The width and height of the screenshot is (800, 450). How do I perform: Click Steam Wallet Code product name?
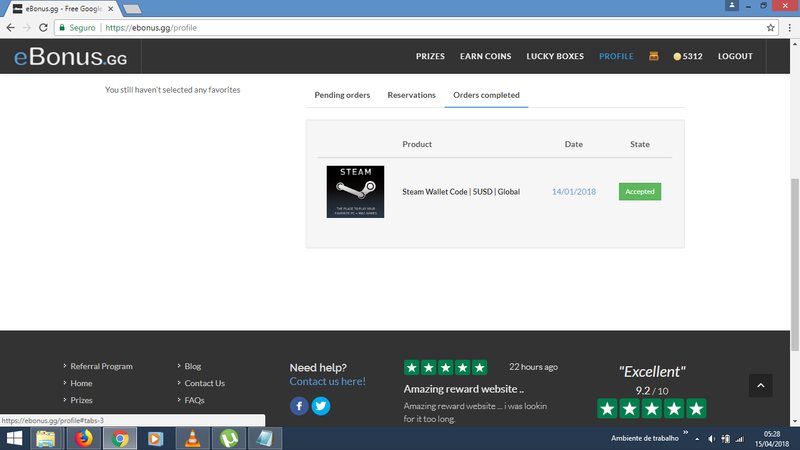tap(461, 192)
